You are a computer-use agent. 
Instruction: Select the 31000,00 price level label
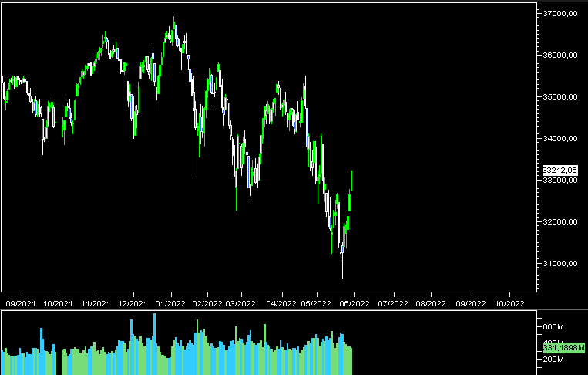tap(560, 264)
